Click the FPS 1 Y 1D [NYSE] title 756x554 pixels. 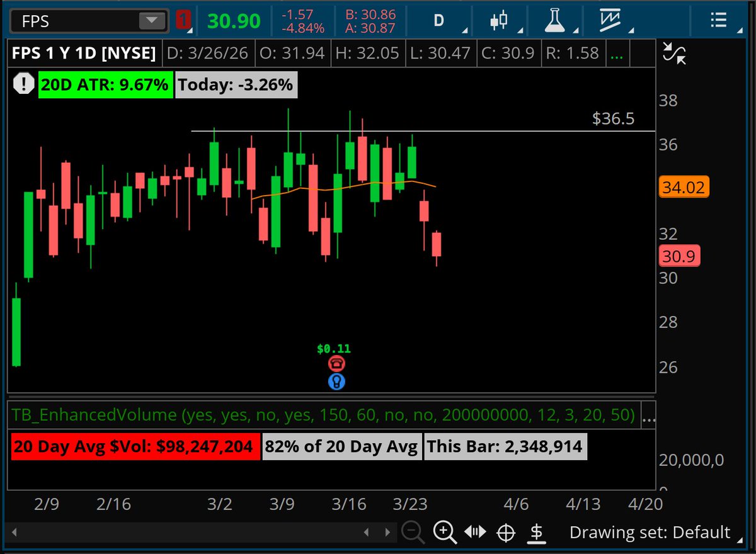click(84, 54)
